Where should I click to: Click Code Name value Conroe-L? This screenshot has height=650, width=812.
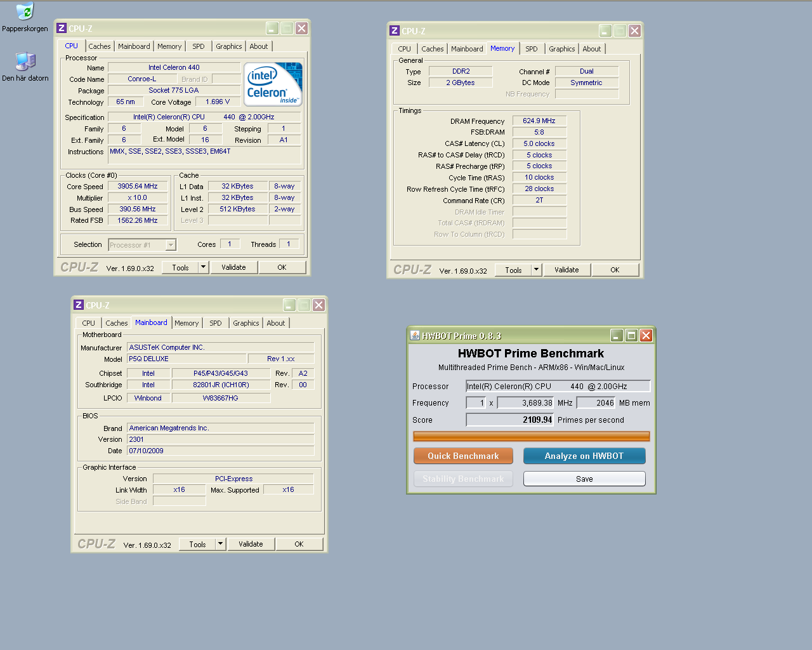coord(142,79)
